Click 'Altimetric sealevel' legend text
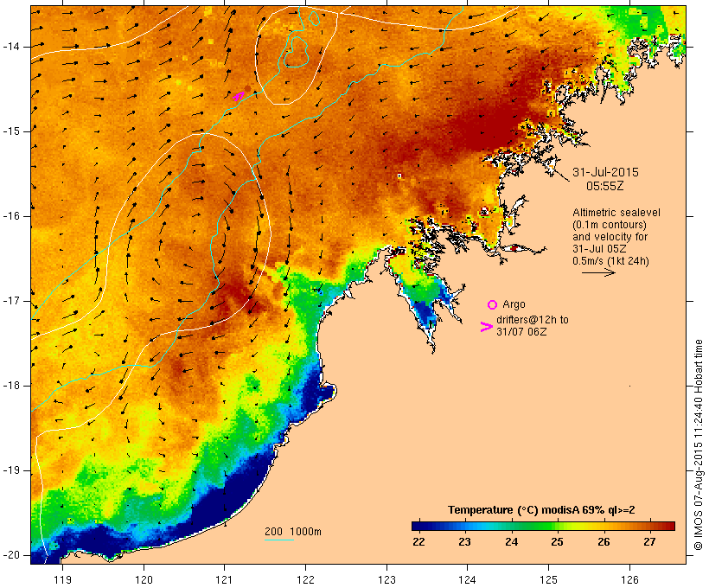The height and width of the screenshot is (588, 709). pyautogui.click(x=616, y=213)
